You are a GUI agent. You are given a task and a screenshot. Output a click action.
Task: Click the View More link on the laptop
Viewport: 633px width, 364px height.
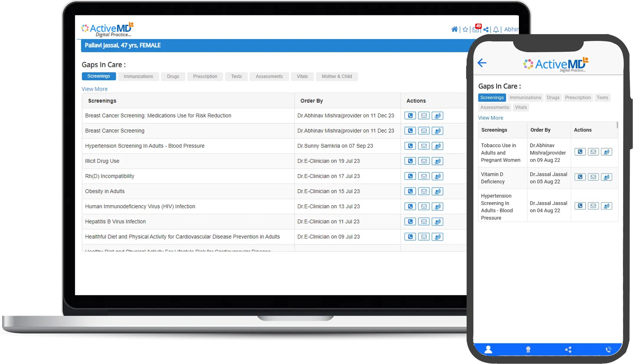(x=94, y=89)
